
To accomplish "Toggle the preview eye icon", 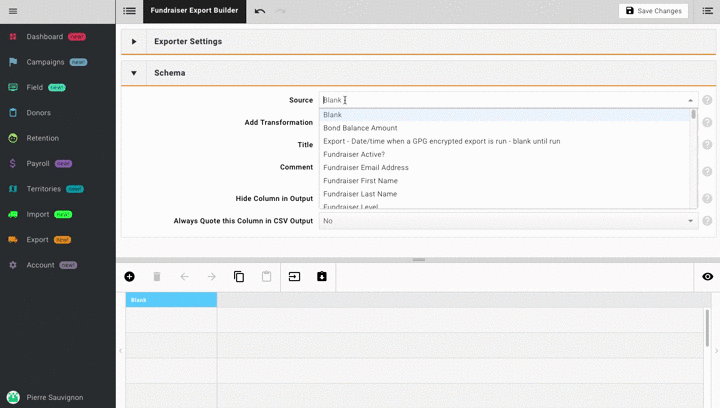I will pyautogui.click(x=708, y=276).
